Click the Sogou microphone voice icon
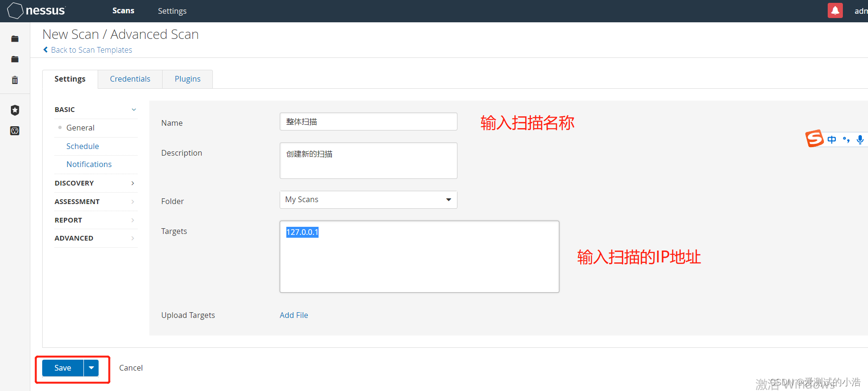The image size is (868, 391). coord(860,140)
